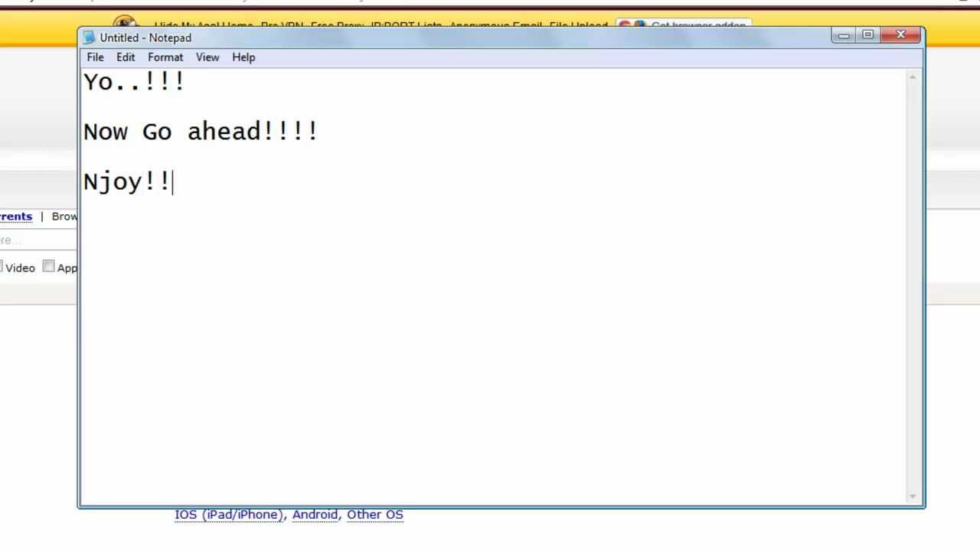Click the "Njoy!!" text line

point(127,182)
